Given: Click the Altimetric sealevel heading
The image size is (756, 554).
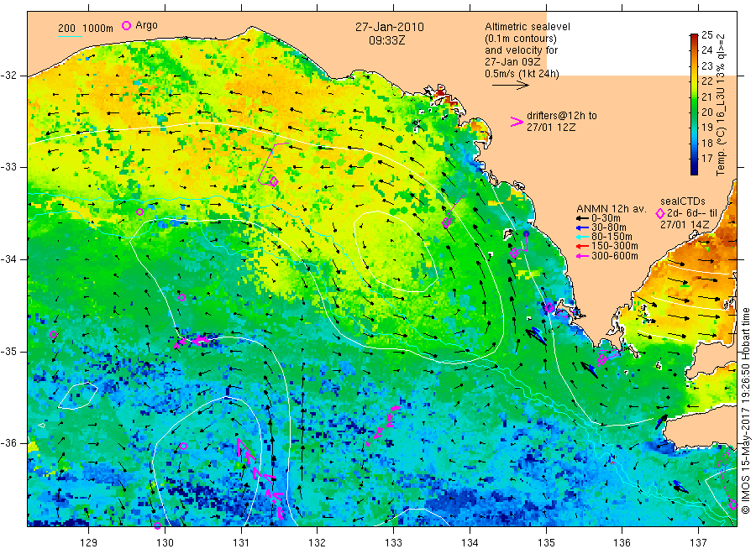Looking at the screenshot, I should (528, 27).
